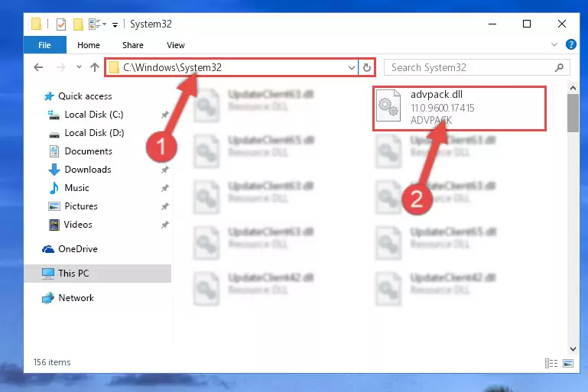This screenshot has height=392, width=588.
Task: Switch to Large icons view in status bar
Action: coord(568,363)
